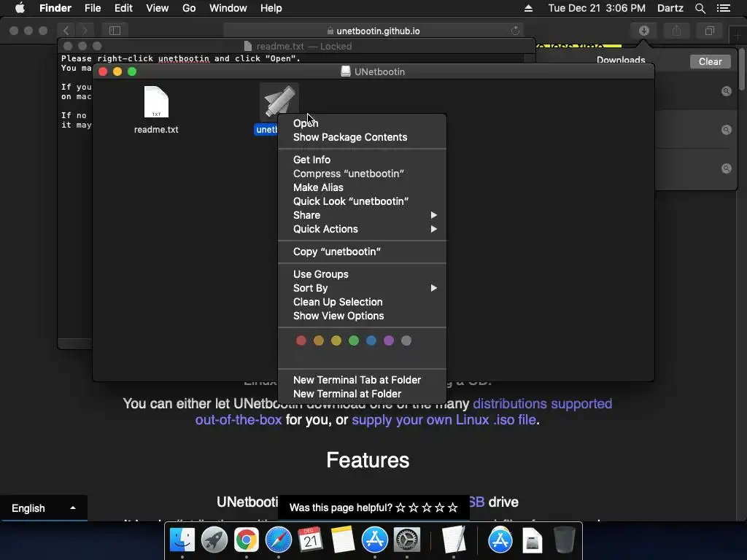
Task: Choose Open in context menu
Action: point(362,122)
